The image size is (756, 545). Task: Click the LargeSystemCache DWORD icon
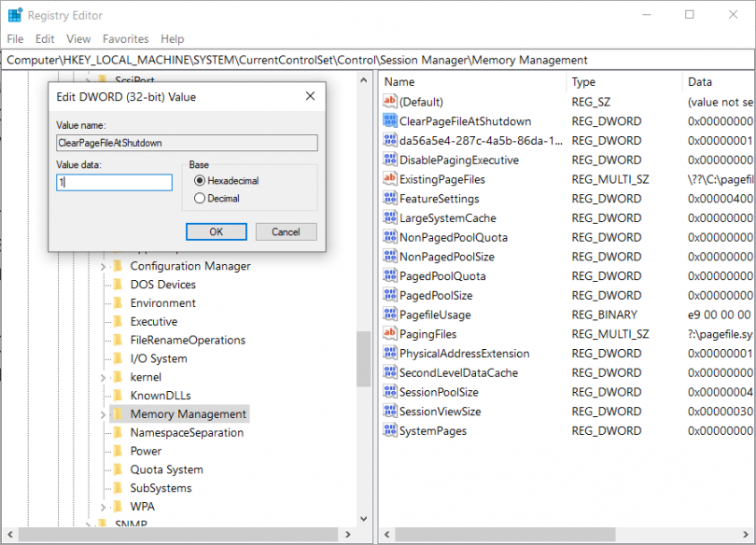click(390, 217)
